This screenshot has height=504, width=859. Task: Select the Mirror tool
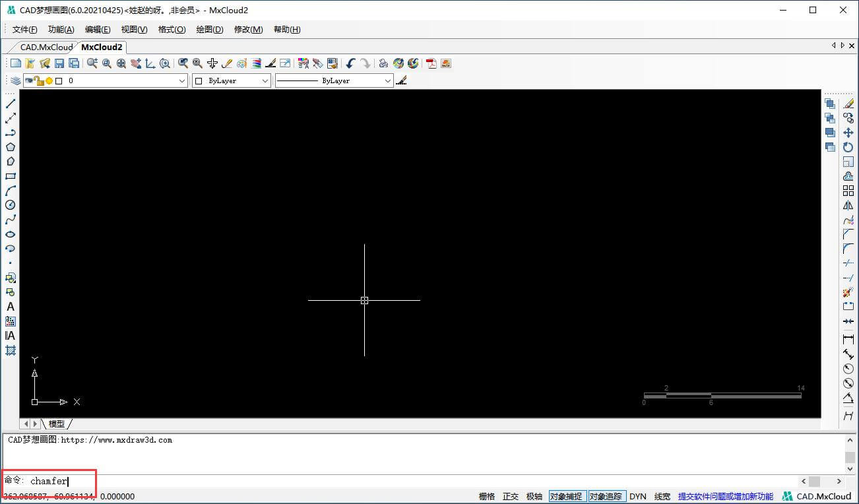coord(848,205)
